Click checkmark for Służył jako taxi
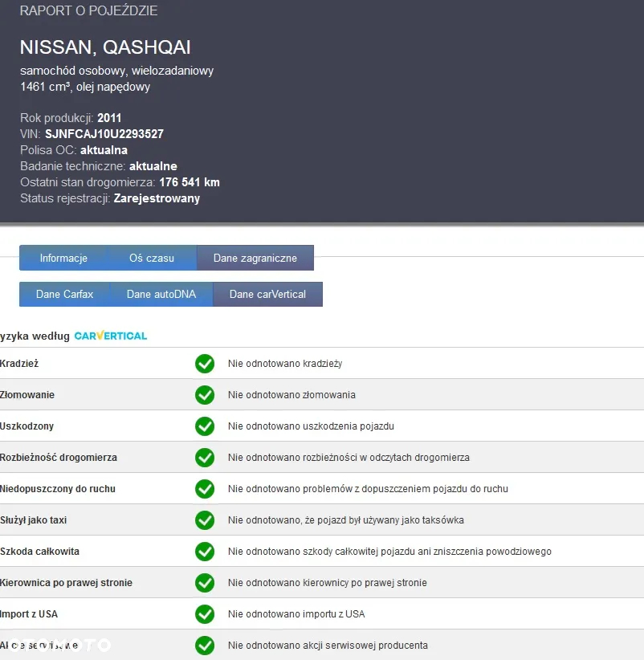Viewport: 644px width, 660px height. 205,520
